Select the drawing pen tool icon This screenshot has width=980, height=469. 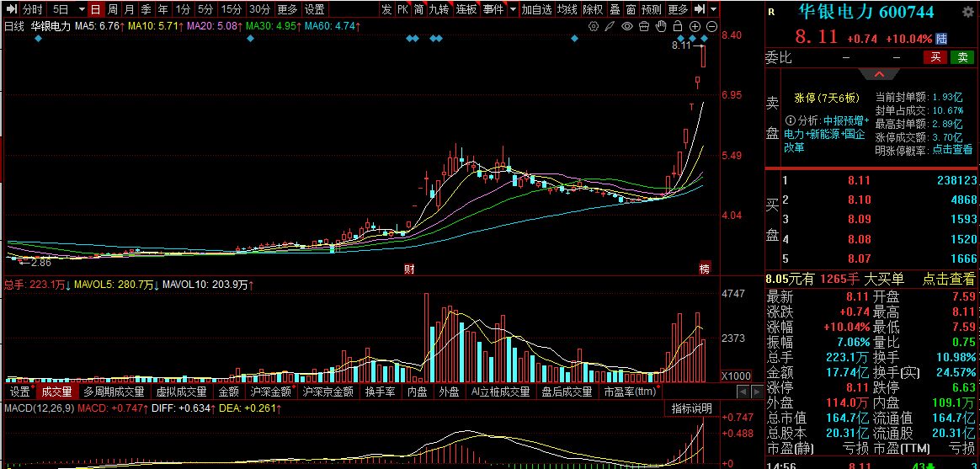tap(610, 26)
